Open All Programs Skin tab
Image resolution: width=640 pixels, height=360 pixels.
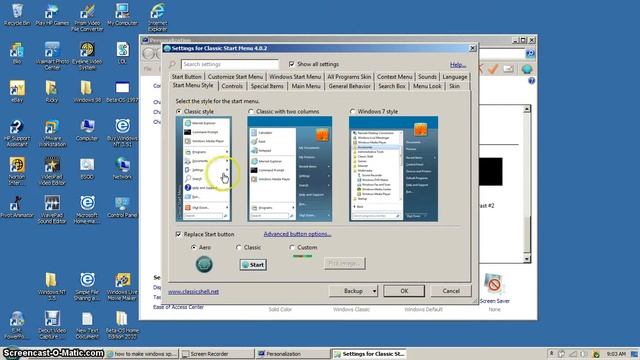(349, 77)
